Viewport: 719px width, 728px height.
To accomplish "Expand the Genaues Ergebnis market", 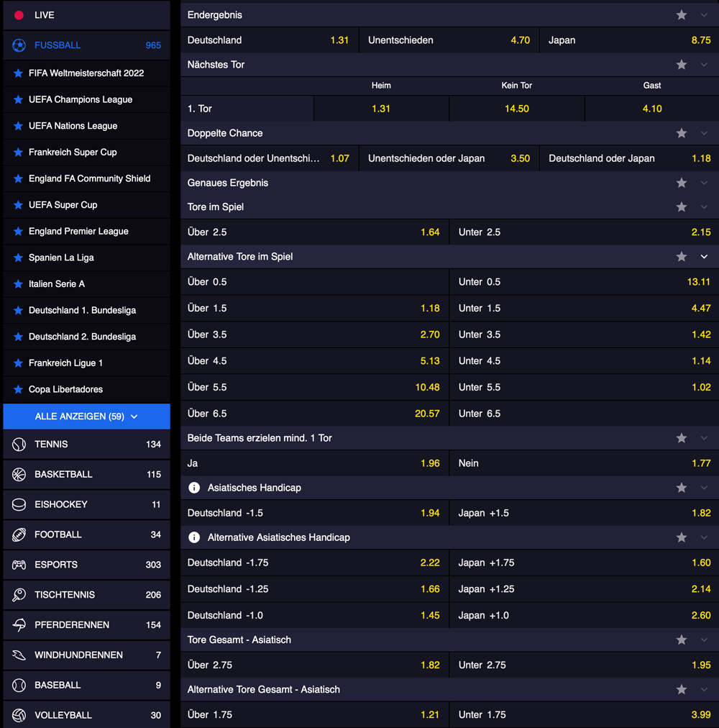I will click(x=704, y=183).
